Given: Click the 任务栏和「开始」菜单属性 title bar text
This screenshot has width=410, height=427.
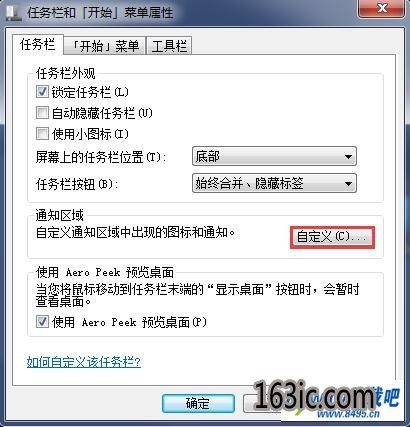Looking at the screenshot, I should point(100,13).
